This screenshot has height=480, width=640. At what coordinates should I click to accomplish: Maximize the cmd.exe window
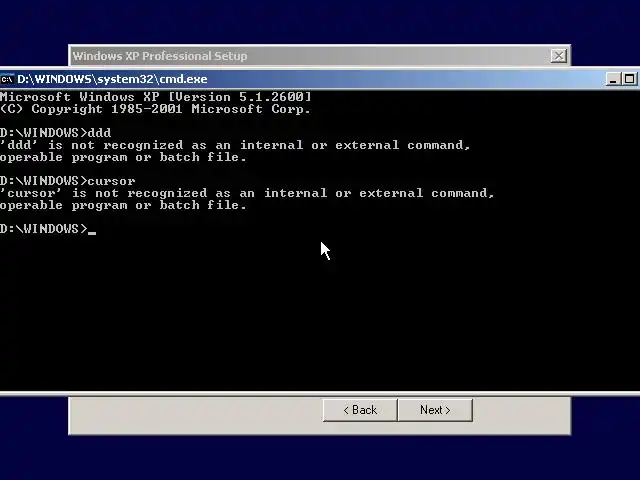pyautogui.click(x=629, y=79)
